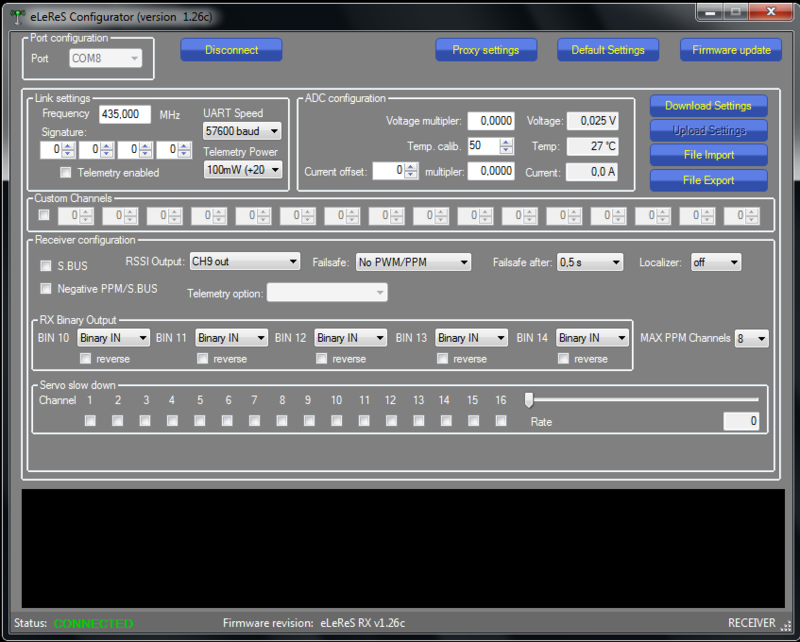Open the Failsafe after time dropdown
The image size is (800, 642).
point(590,262)
